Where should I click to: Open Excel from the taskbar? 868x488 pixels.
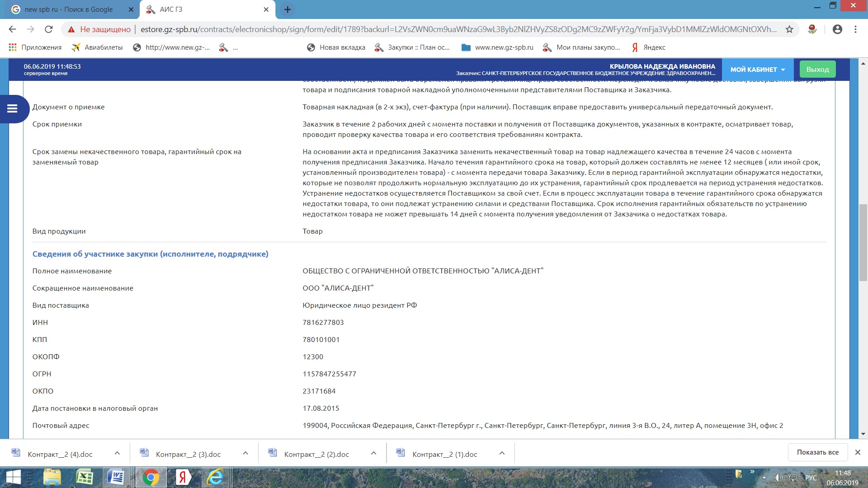pyautogui.click(x=85, y=477)
